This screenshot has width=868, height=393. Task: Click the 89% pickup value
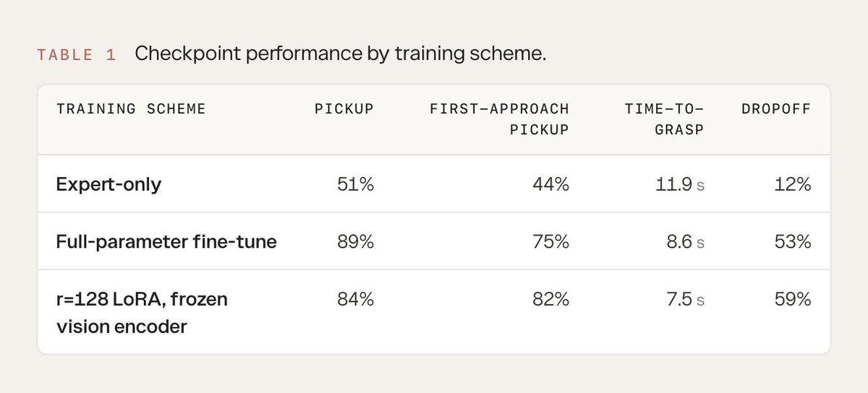tap(355, 241)
